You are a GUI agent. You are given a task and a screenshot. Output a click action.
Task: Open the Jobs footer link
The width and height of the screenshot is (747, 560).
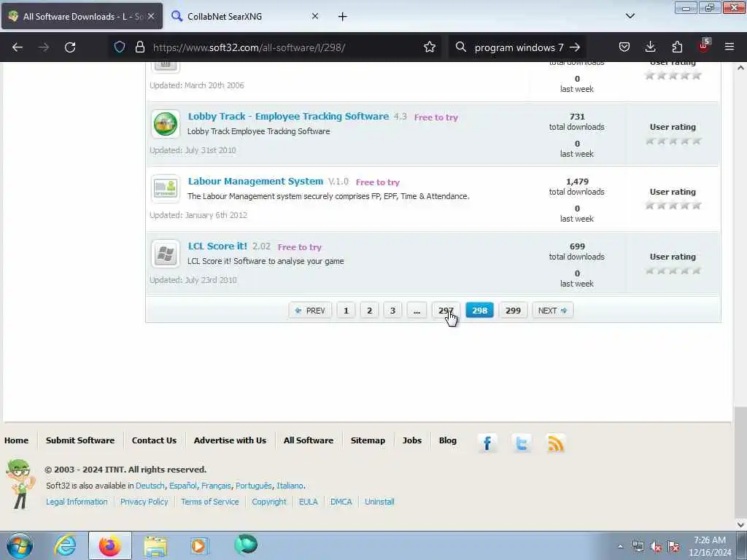click(411, 440)
